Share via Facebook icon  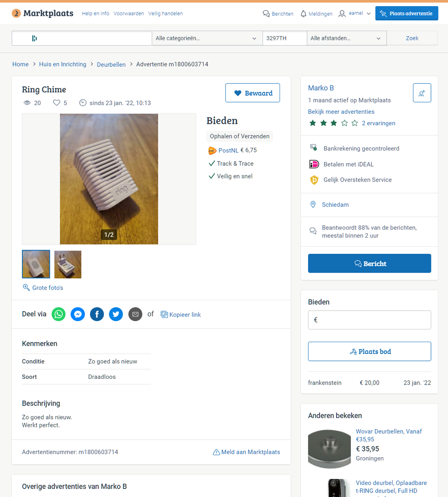coord(97,315)
